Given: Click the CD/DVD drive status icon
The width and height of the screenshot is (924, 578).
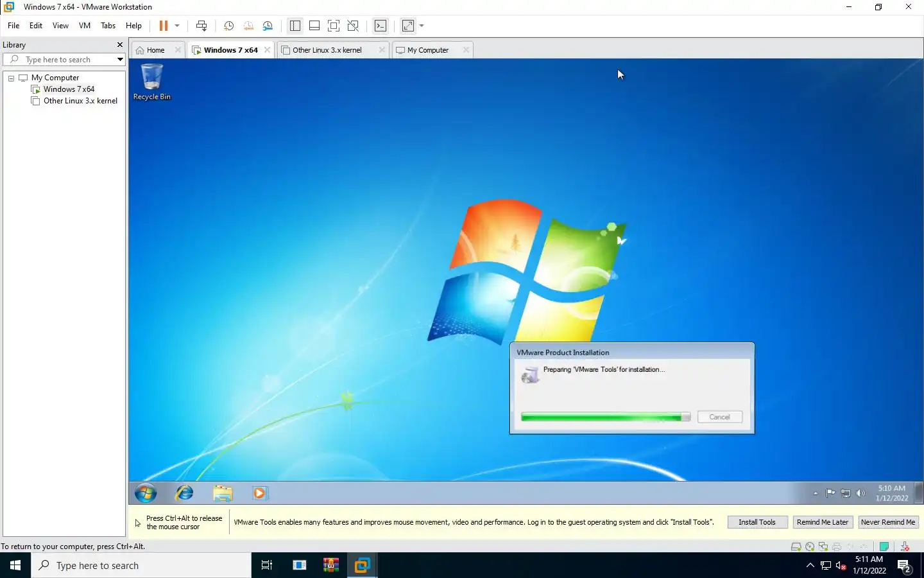Looking at the screenshot, I should 810,547.
